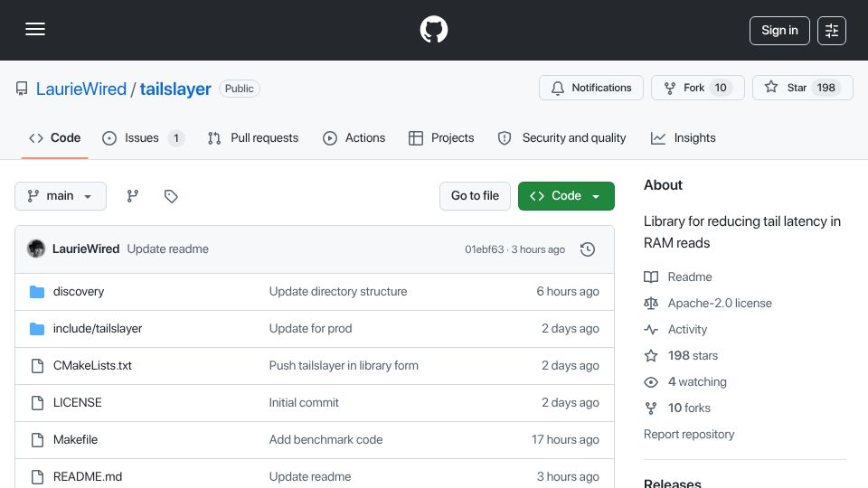Open the Projects tab
The image size is (868, 488).
[x=441, y=137]
